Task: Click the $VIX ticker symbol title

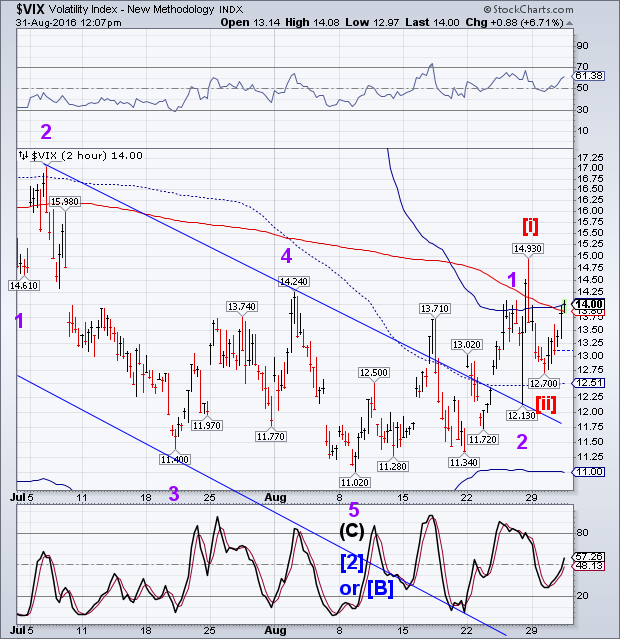Action: pos(30,9)
